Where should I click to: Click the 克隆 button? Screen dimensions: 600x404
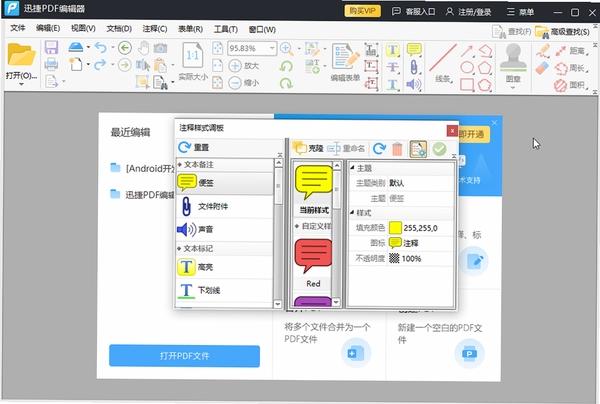point(308,148)
